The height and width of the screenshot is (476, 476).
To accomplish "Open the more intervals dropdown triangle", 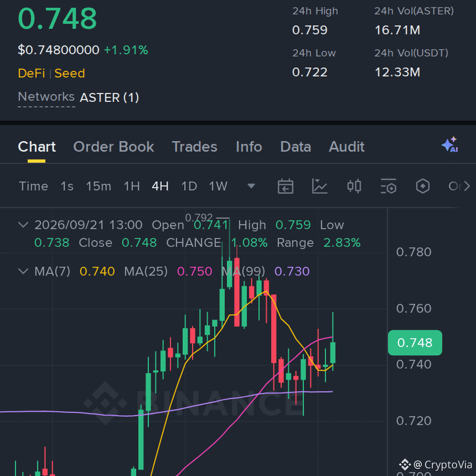I will tap(251, 186).
